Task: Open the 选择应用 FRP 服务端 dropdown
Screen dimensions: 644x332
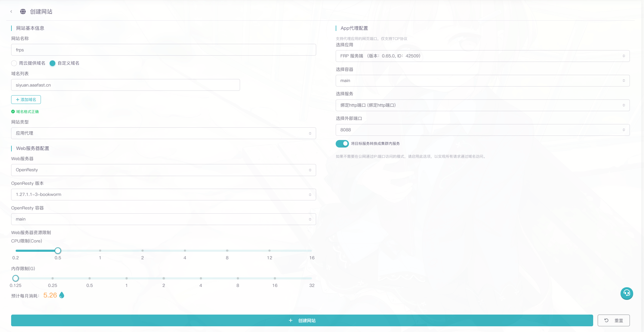Action: [x=482, y=56]
